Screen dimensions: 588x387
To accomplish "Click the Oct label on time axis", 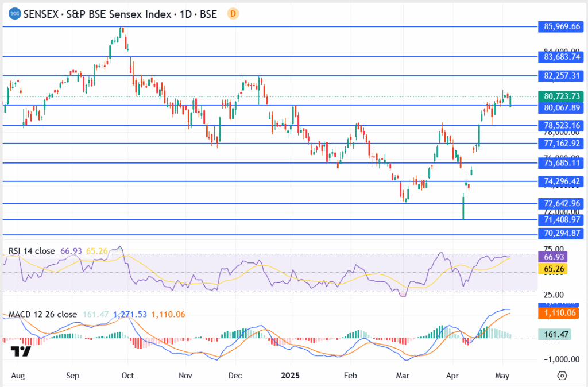I will 127,375.
